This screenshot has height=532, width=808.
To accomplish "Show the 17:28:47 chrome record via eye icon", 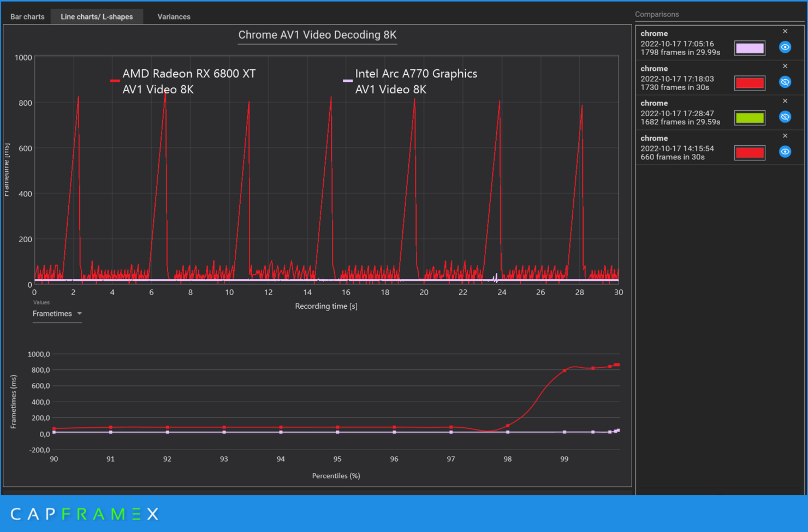I will (785, 117).
